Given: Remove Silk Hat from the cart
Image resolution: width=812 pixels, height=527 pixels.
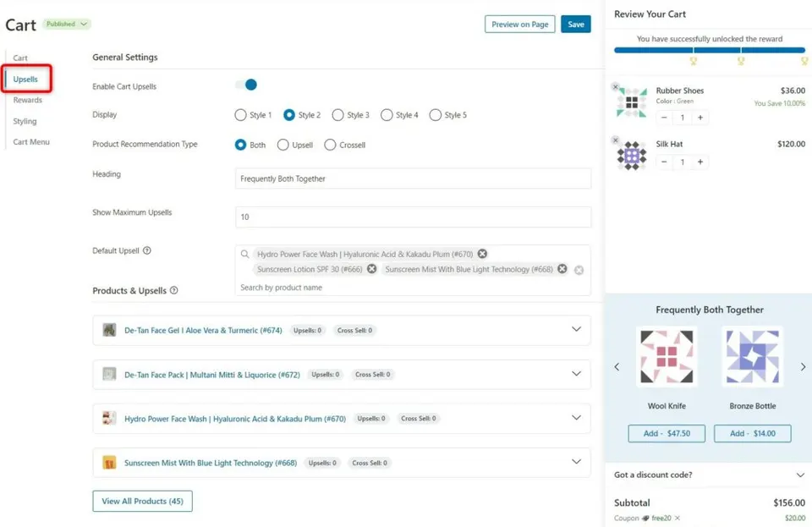Looking at the screenshot, I should [615, 140].
